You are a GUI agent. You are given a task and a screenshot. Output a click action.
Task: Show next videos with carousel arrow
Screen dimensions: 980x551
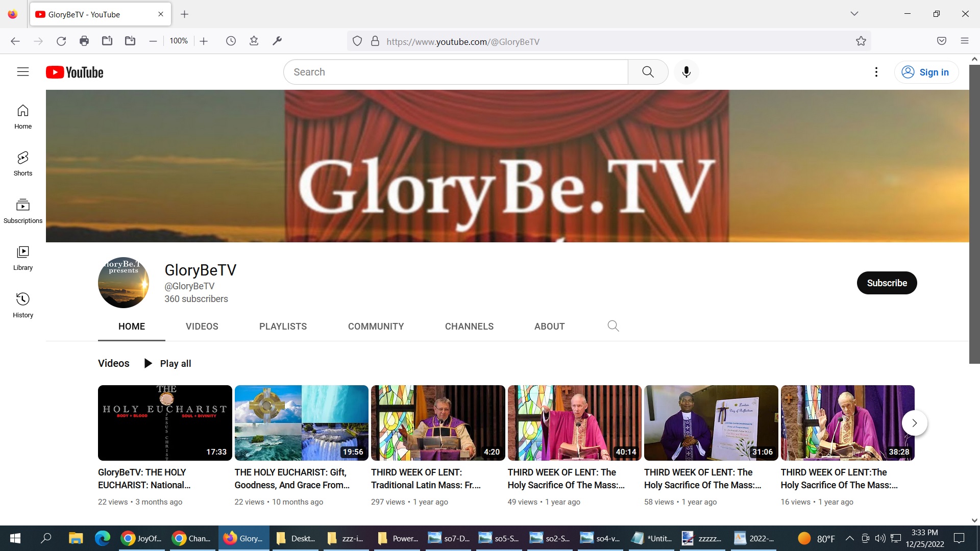click(914, 423)
